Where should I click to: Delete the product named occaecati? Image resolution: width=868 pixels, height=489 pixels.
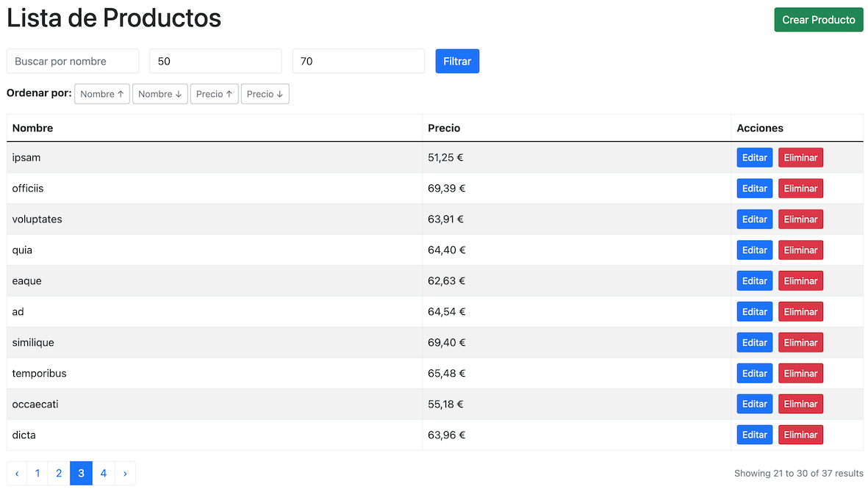click(800, 403)
